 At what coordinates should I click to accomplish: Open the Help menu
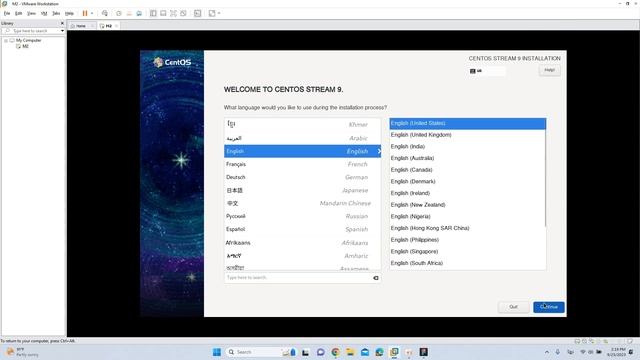69,13
